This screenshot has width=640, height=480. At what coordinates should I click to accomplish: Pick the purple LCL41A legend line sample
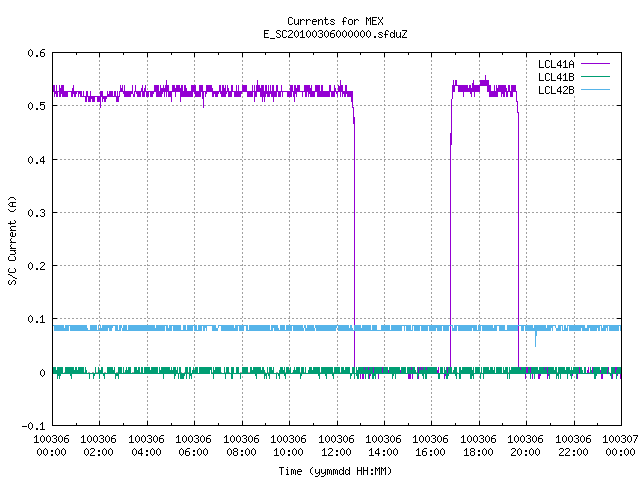click(595, 64)
